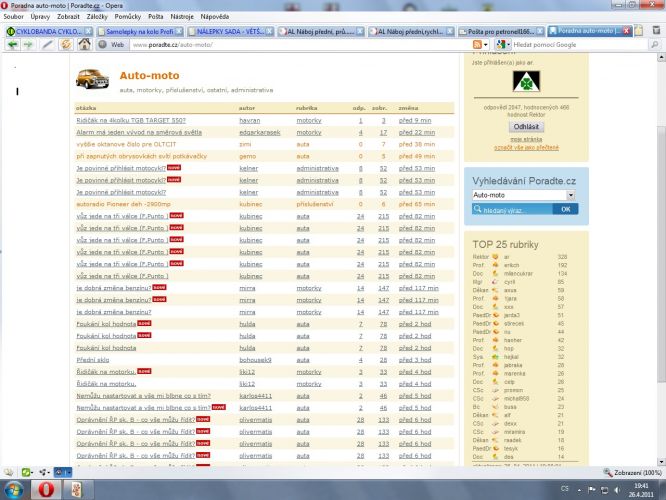
Task: Open the moje stránka link
Action: [x=526, y=139]
